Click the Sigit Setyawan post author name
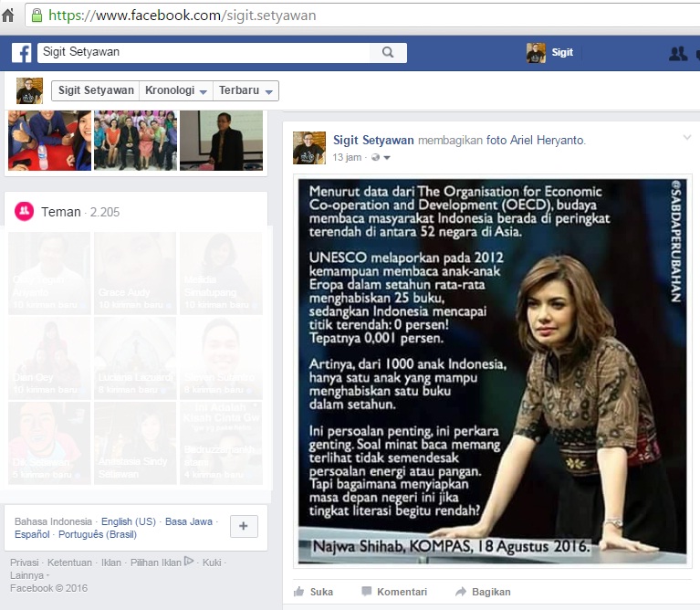Image resolution: width=700 pixels, height=610 pixels. pyautogui.click(x=373, y=141)
